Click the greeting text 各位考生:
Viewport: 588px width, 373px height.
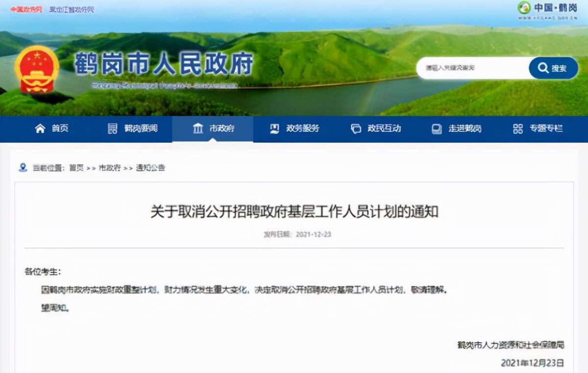43,272
